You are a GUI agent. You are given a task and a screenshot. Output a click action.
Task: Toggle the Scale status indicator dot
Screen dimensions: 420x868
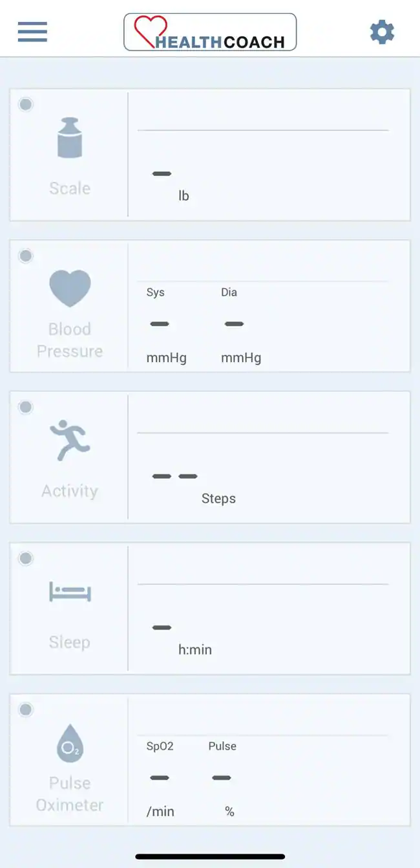[x=26, y=105]
